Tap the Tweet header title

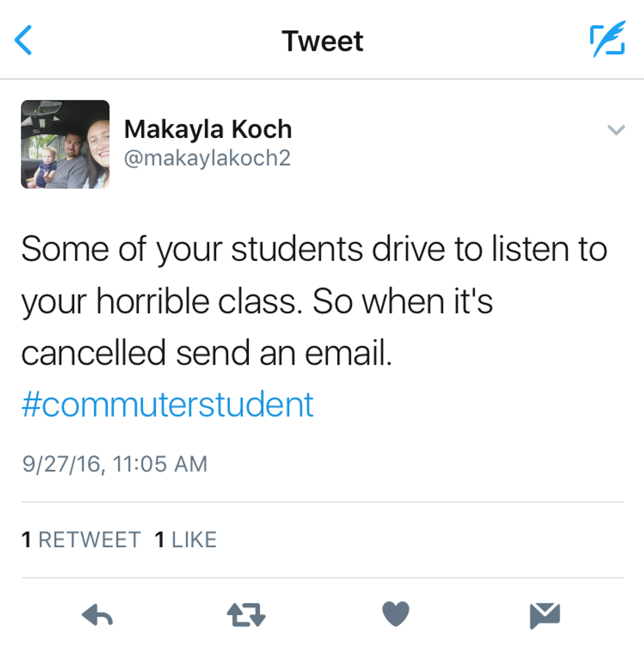click(322, 41)
